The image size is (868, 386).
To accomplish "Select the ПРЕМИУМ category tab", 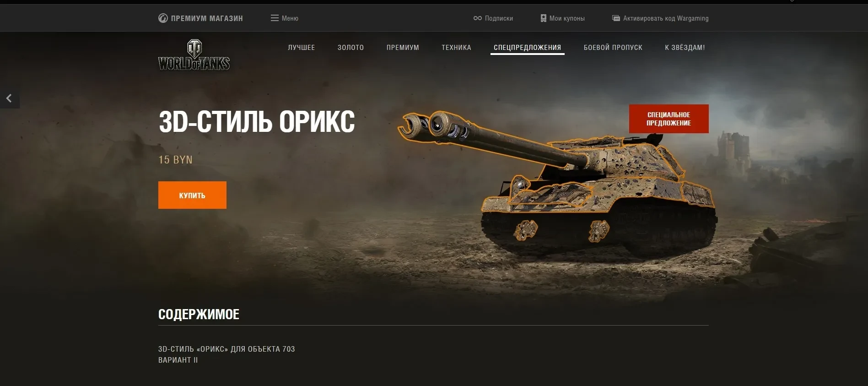I will pyautogui.click(x=403, y=48).
